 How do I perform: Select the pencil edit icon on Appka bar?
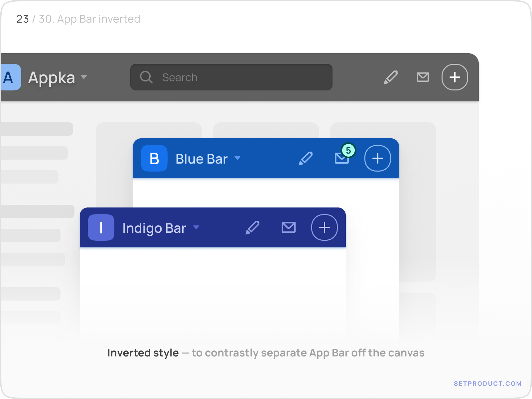point(391,77)
